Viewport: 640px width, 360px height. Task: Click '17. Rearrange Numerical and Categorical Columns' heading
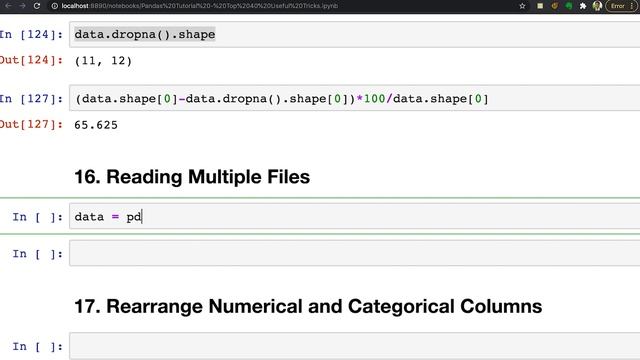pos(308,306)
